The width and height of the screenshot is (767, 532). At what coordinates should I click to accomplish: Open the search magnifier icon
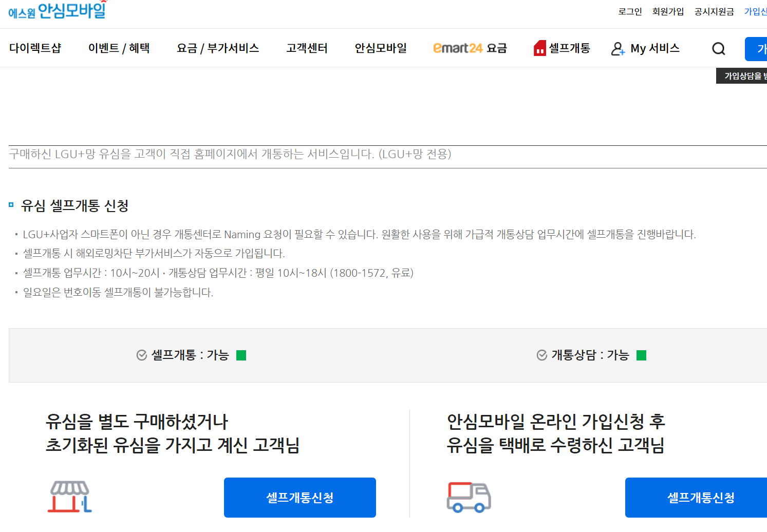point(719,49)
